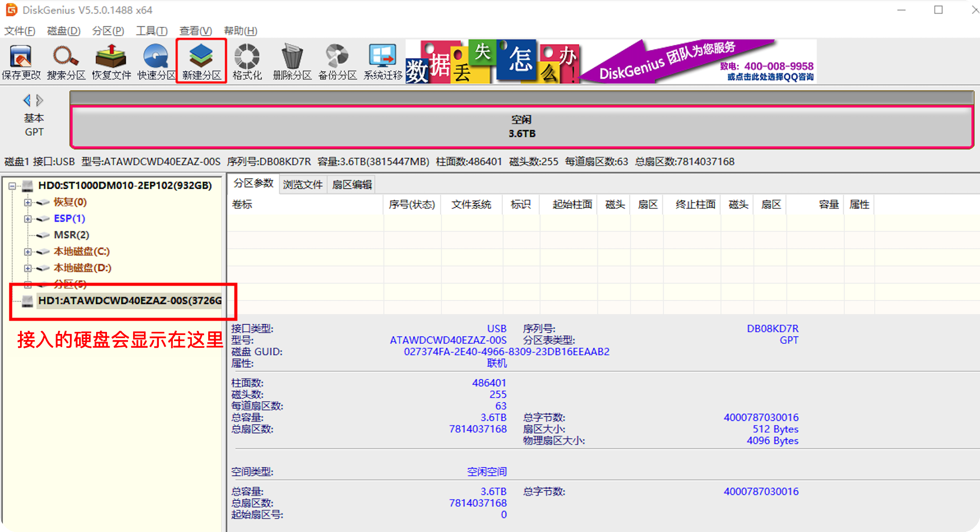Open the 查看(V) menu

pyautogui.click(x=195, y=31)
